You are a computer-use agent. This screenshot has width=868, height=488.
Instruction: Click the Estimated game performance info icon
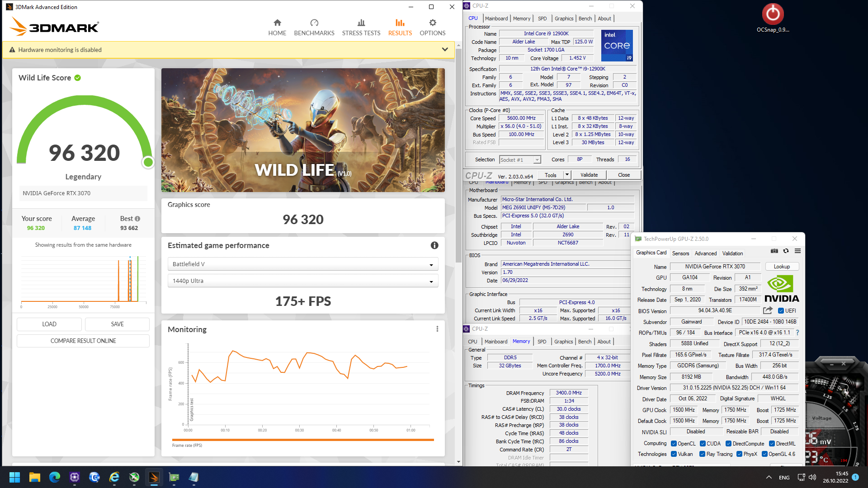point(434,245)
